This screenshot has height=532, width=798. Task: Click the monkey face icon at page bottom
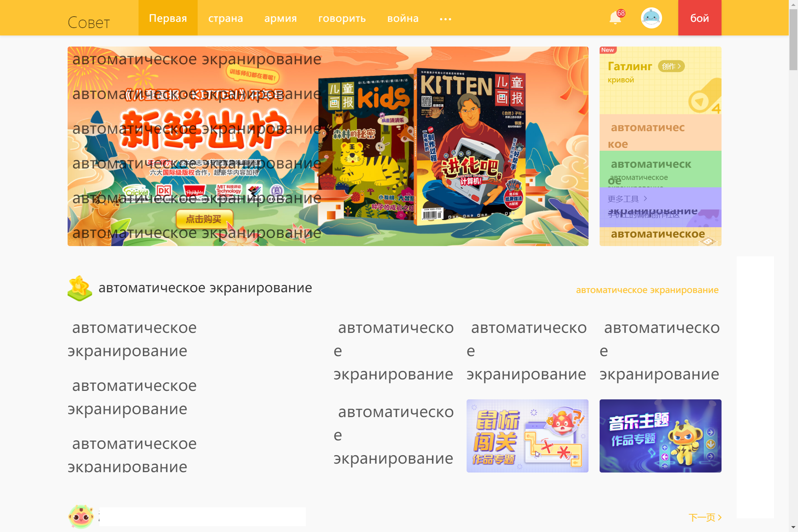tap(81, 517)
